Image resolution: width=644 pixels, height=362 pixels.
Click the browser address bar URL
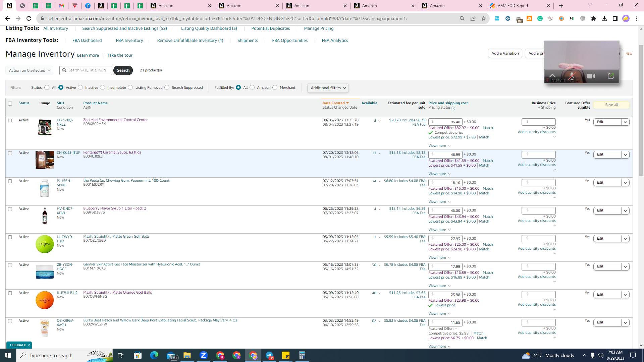[227, 18]
